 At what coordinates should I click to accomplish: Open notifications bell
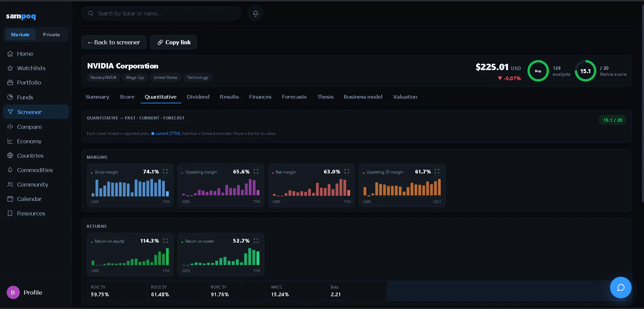pos(255,13)
